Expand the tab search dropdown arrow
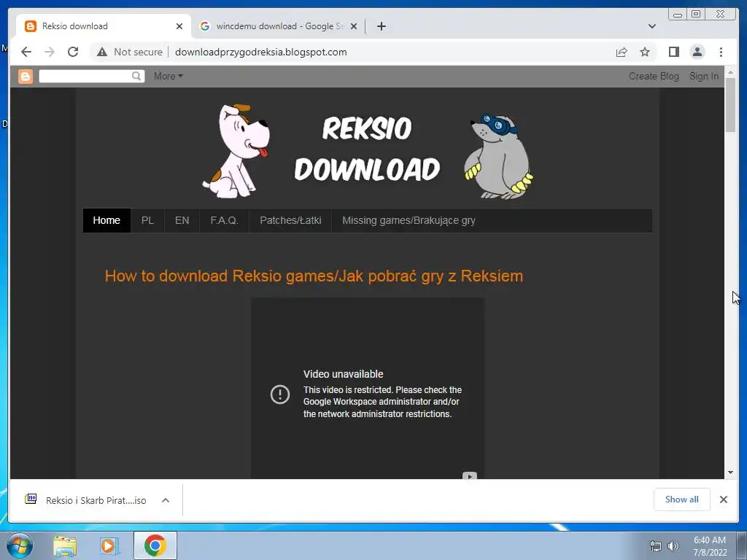 coord(652,26)
